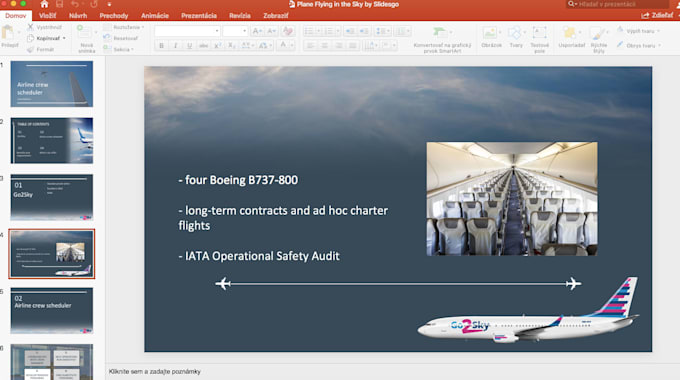Open the customize quick access arrow
680x380 pixels.
point(109,4)
